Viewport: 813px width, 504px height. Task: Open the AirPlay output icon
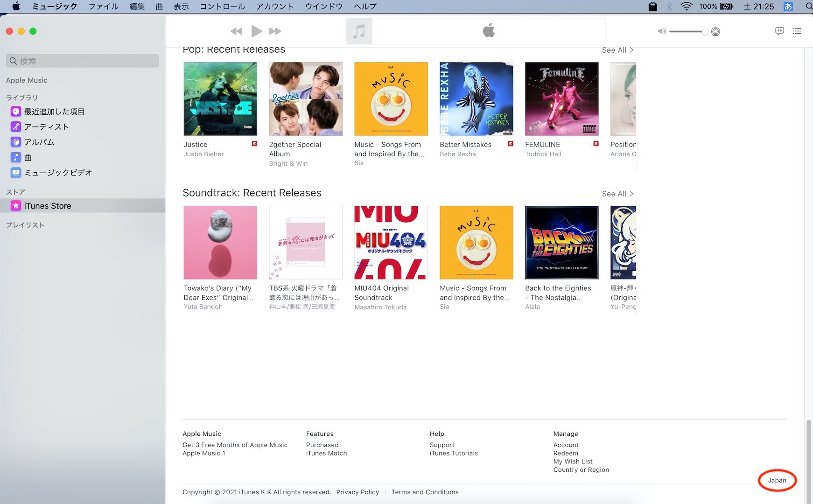tap(715, 32)
